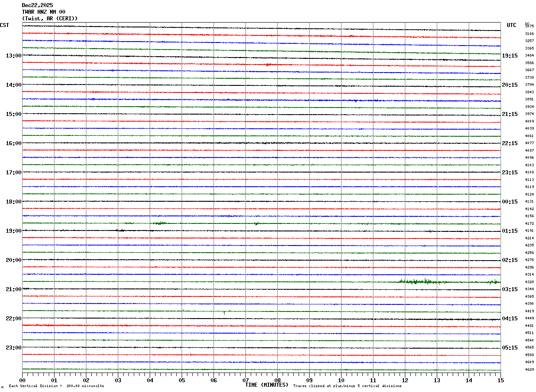
Task: Click the 01:15 UTC time label
Action: click(510, 231)
